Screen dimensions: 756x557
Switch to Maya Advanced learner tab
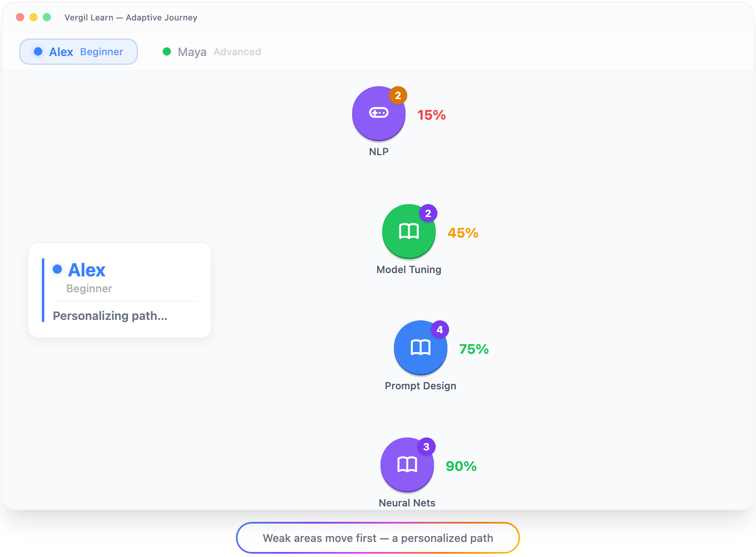coord(212,52)
